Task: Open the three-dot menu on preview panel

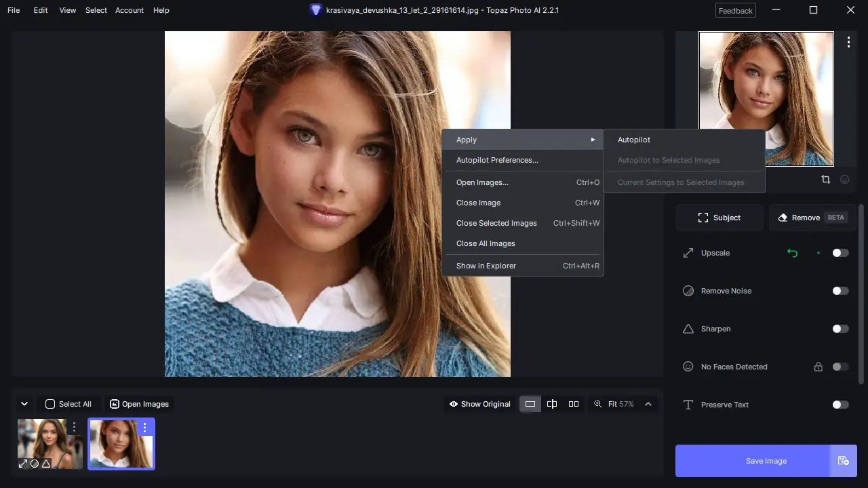Action: [848, 42]
